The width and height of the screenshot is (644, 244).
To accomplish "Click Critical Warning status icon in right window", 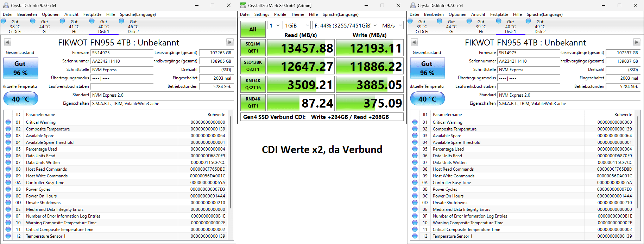I will click(415, 122).
